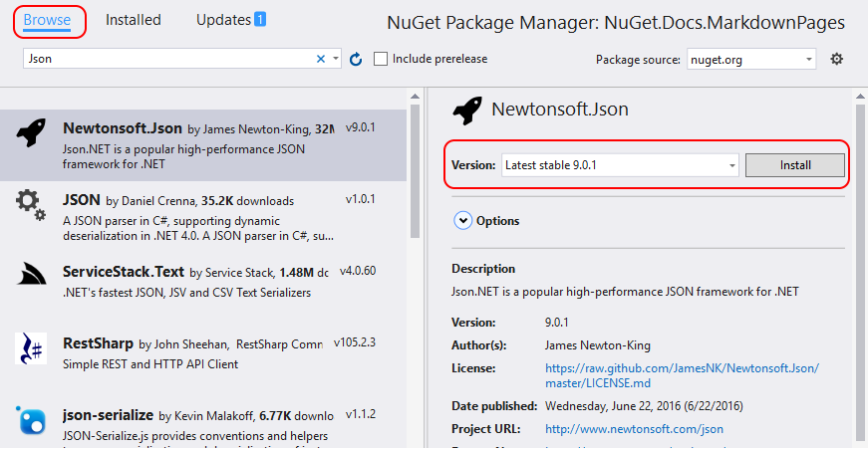Click the json-serialize package icon
The height and width of the screenshot is (449, 868).
click(32, 421)
